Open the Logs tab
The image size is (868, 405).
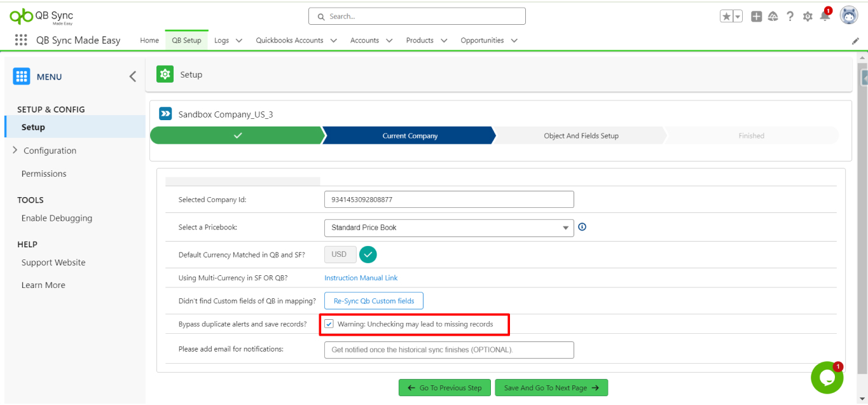point(221,41)
